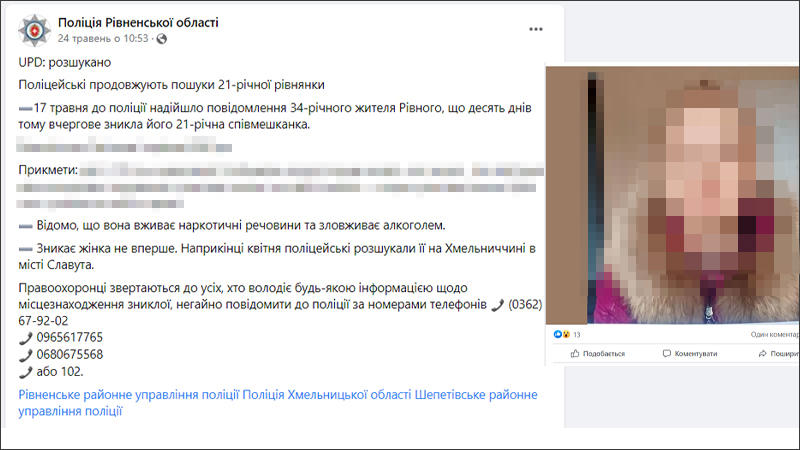The width and height of the screenshot is (800, 450).
Task: Click the public globe privacy icon
Action: coord(162,39)
